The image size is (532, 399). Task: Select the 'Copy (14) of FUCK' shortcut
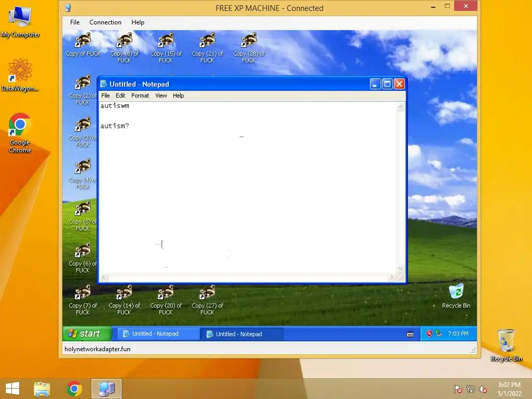(125, 300)
